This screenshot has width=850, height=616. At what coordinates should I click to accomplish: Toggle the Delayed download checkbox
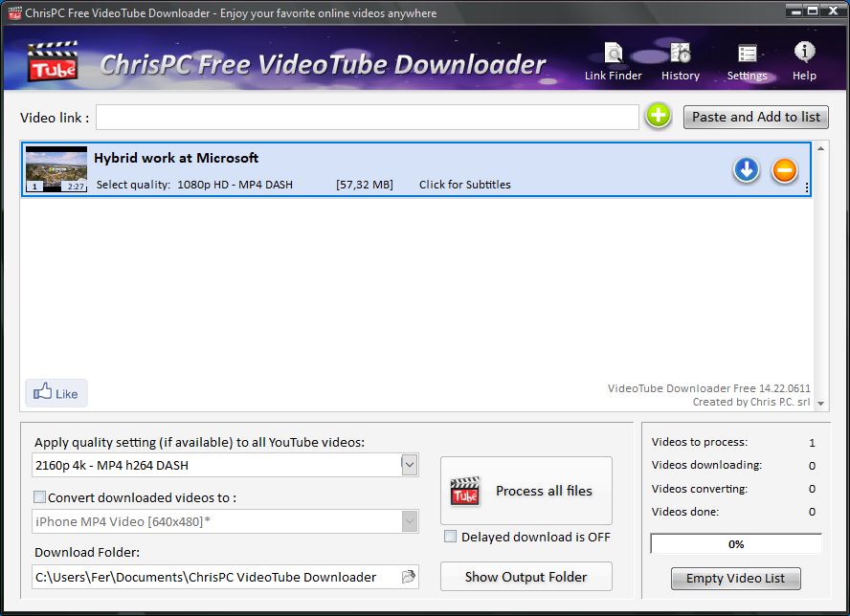pyautogui.click(x=450, y=537)
